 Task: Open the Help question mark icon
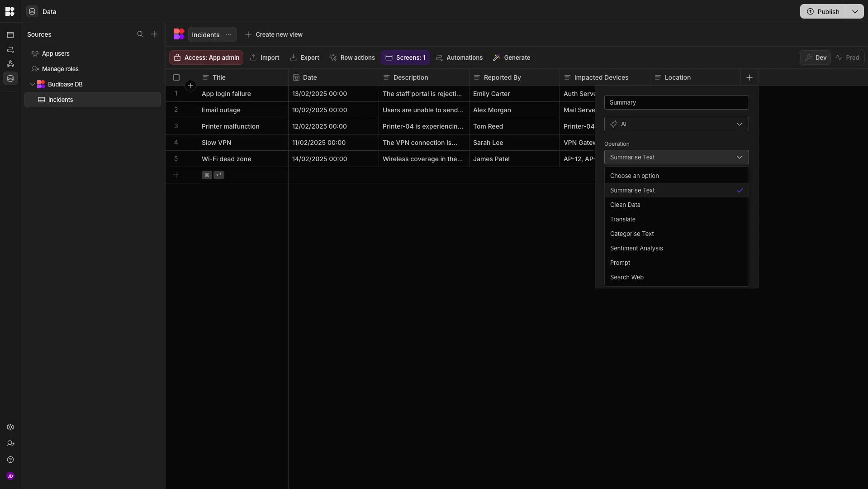[10, 460]
